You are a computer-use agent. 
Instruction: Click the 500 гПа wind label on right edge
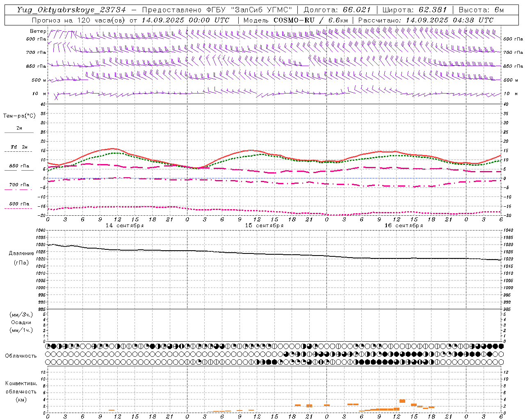coord(513,39)
